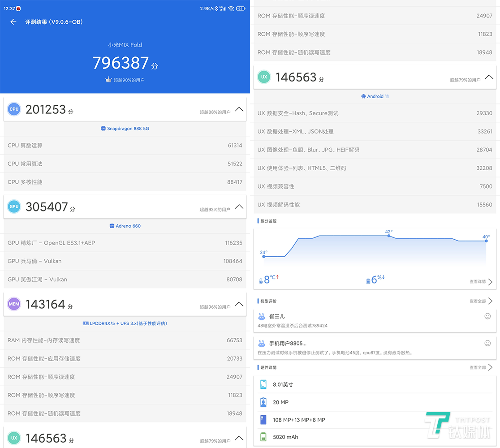Tap the 跑分监控 section heading
Image resolution: width=500 pixels, height=448 pixels.
[268, 221]
